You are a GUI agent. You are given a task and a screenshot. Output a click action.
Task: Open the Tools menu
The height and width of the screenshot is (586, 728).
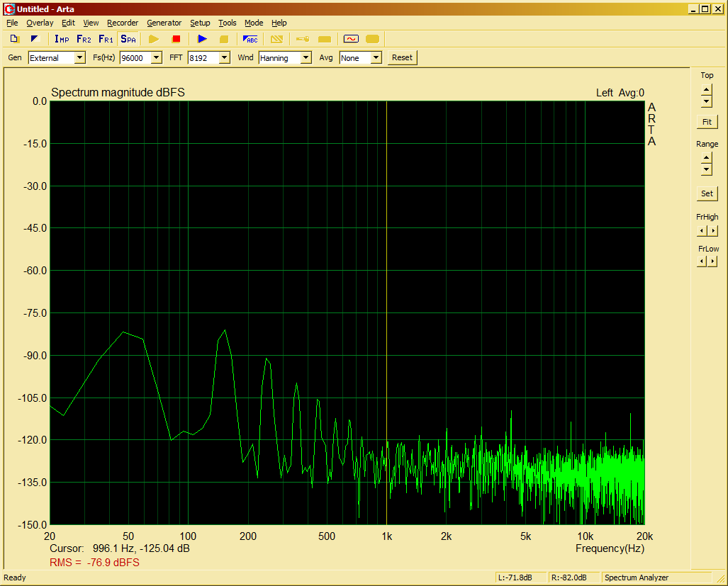click(228, 23)
